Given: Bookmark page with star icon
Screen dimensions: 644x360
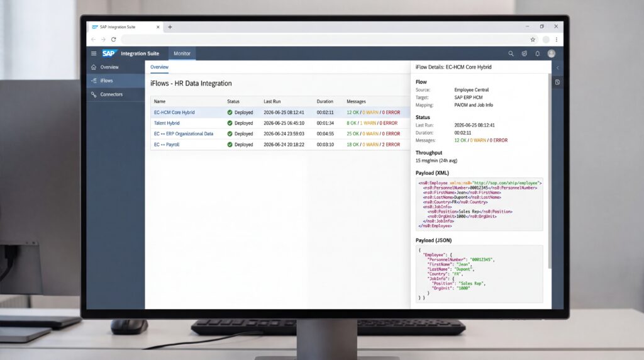Looking at the screenshot, I should pyautogui.click(x=533, y=40).
